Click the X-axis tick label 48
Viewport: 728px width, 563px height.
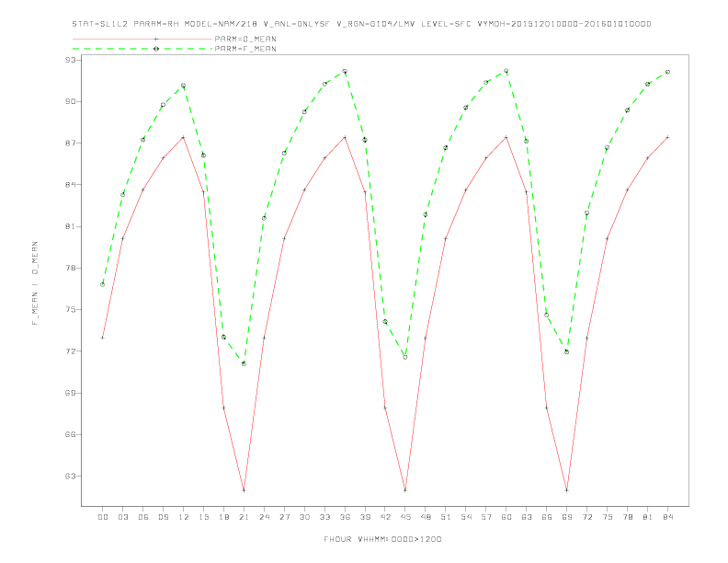[426, 517]
